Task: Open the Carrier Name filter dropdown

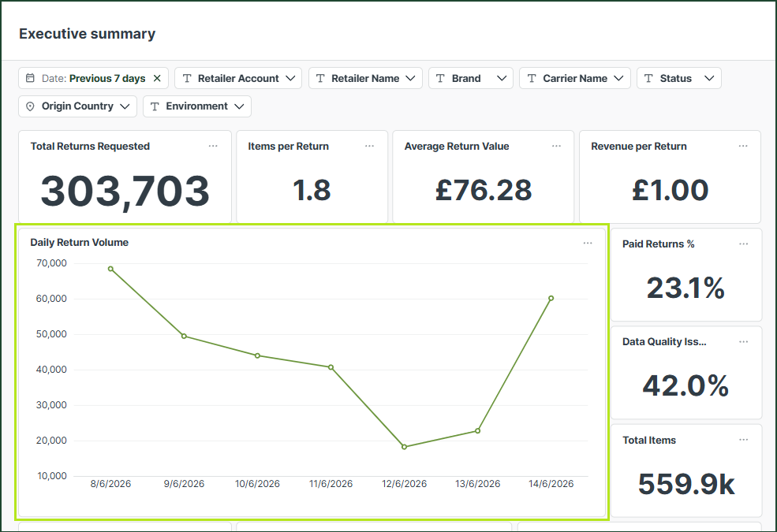Action: (x=575, y=78)
